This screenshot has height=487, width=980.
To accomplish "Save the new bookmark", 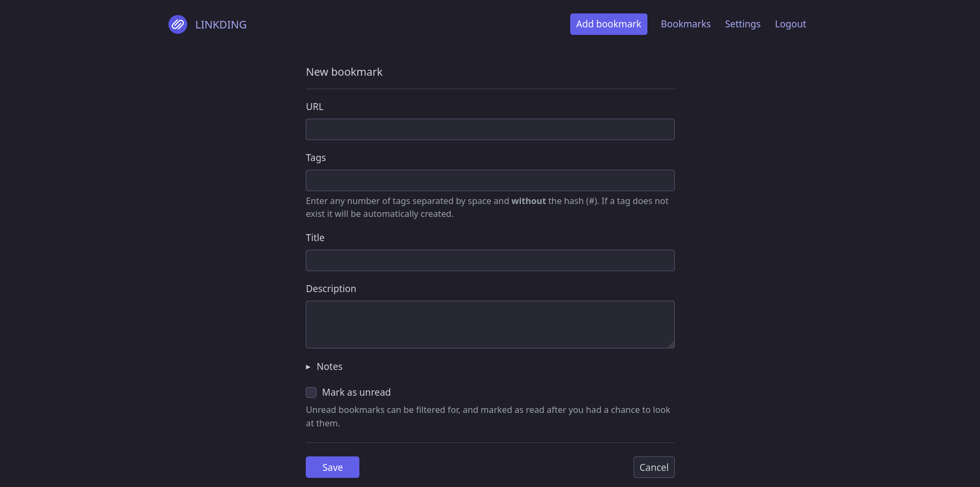I will point(332,467).
